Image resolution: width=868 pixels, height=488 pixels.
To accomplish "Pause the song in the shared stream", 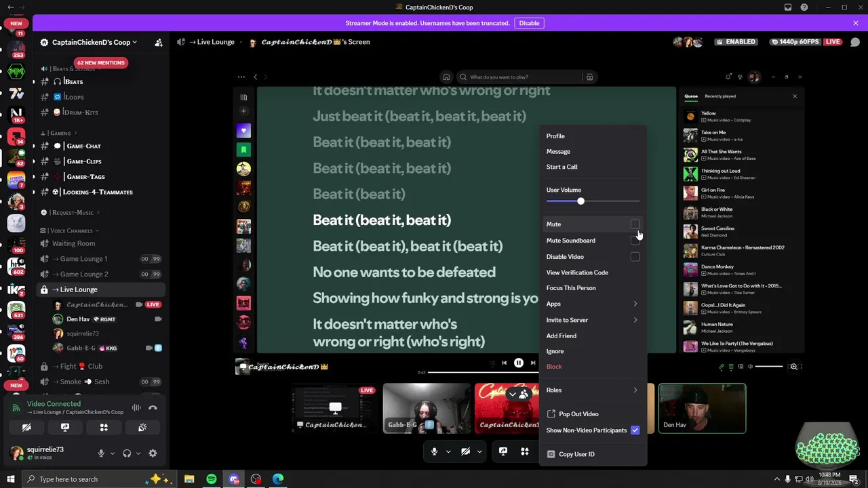I will point(519,363).
